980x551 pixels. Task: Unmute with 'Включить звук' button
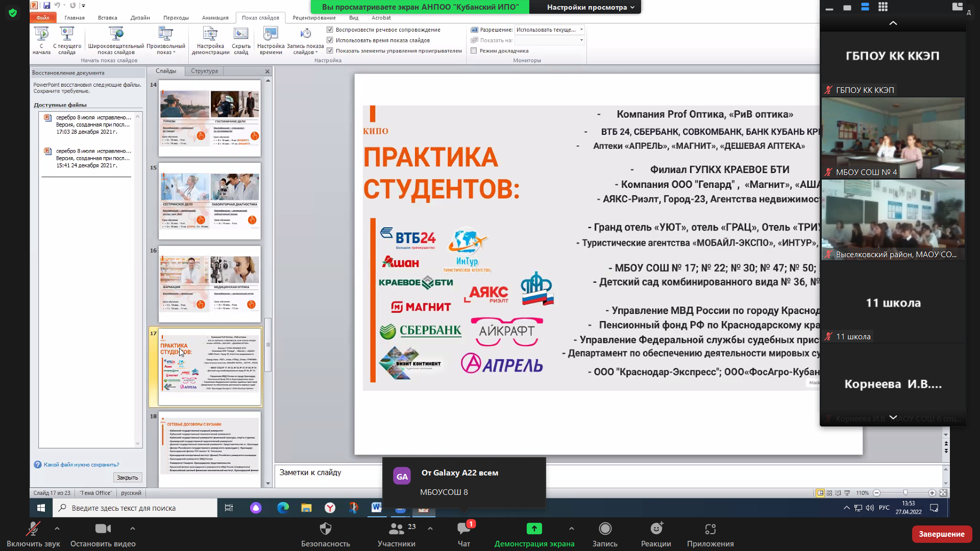click(33, 534)
